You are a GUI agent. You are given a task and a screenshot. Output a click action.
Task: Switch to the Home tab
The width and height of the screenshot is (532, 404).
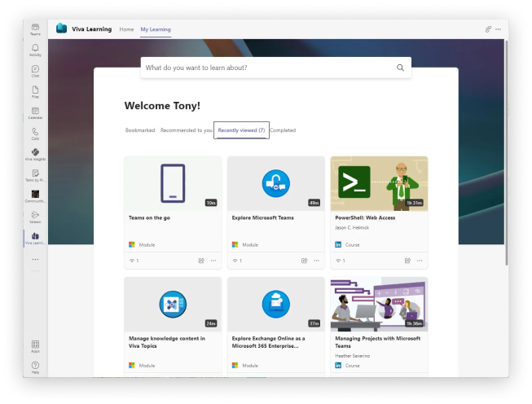tap(126, 29)
